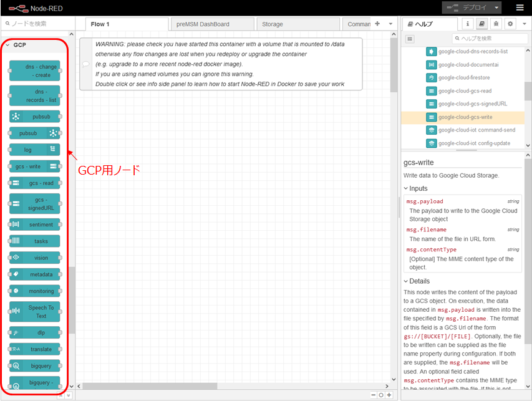Collapse the GCP palette category
Image resolution: width=532 pixels, height=401 pixels.
(7, 45)
